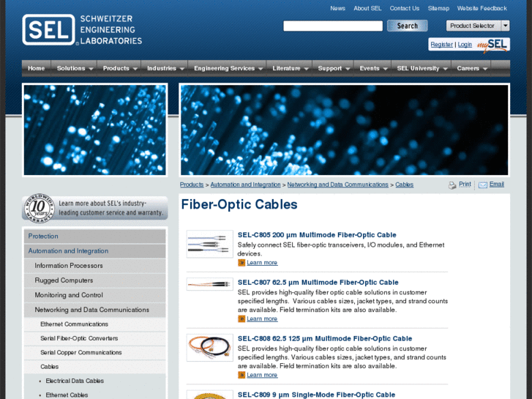The image size is (532, 399).
Task: Click the Register link
Action: coord(441,45)
